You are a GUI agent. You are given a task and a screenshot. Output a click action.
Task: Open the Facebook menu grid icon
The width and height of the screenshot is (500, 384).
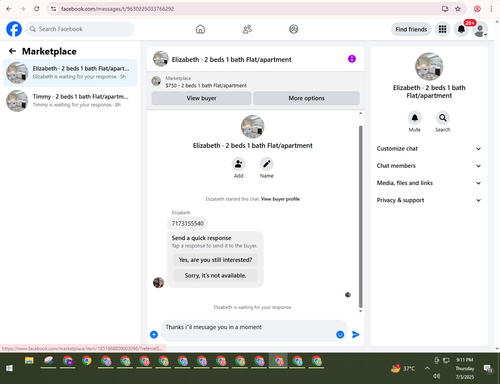pyautogui.click(x=442, y=29)
